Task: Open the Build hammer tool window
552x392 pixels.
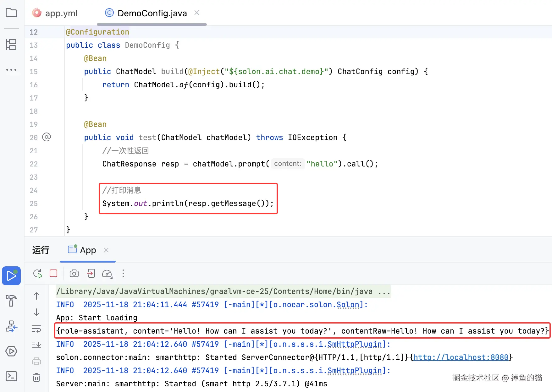Action: tap(11, 301)
